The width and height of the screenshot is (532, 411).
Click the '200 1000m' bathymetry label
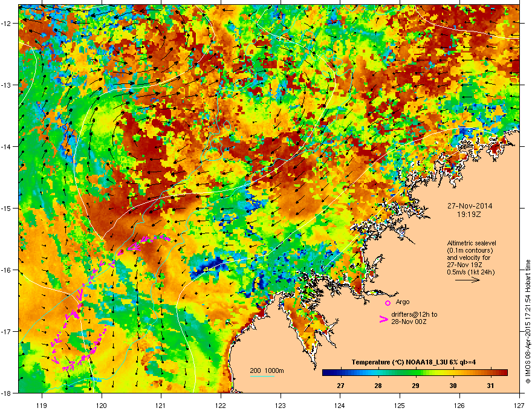click(x=267, y=371)
